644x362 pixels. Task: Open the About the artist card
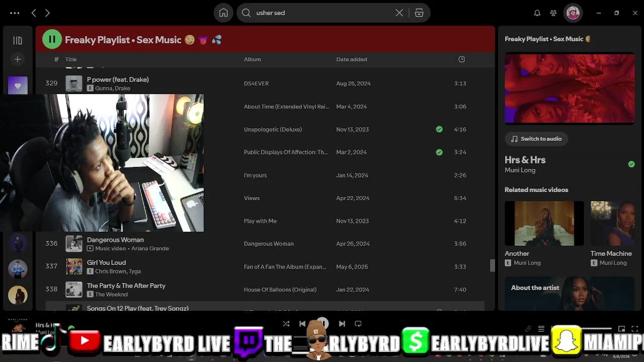570,294
